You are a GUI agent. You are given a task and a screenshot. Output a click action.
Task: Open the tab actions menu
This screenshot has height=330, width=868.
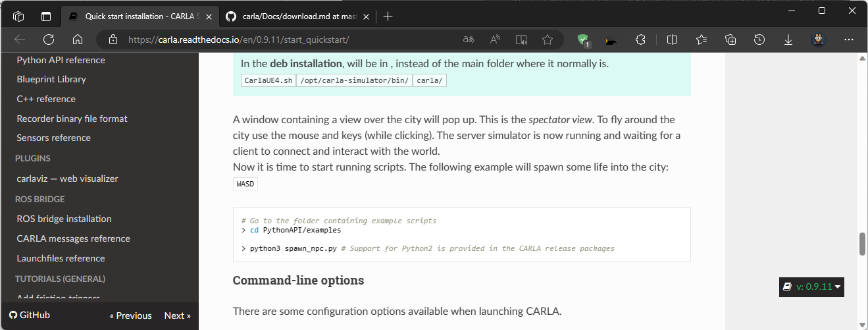(46, 16)
